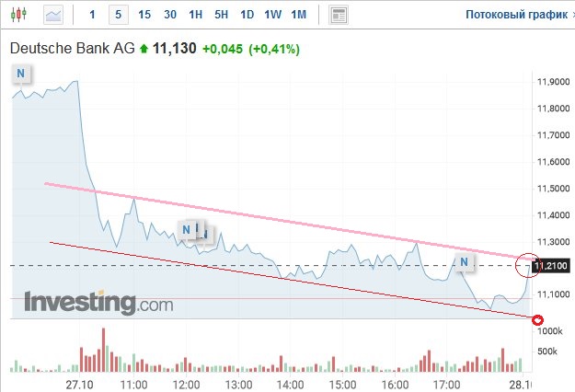Click the 11,2100 price label on axis

pyautogui.click(x=550, y=266)
